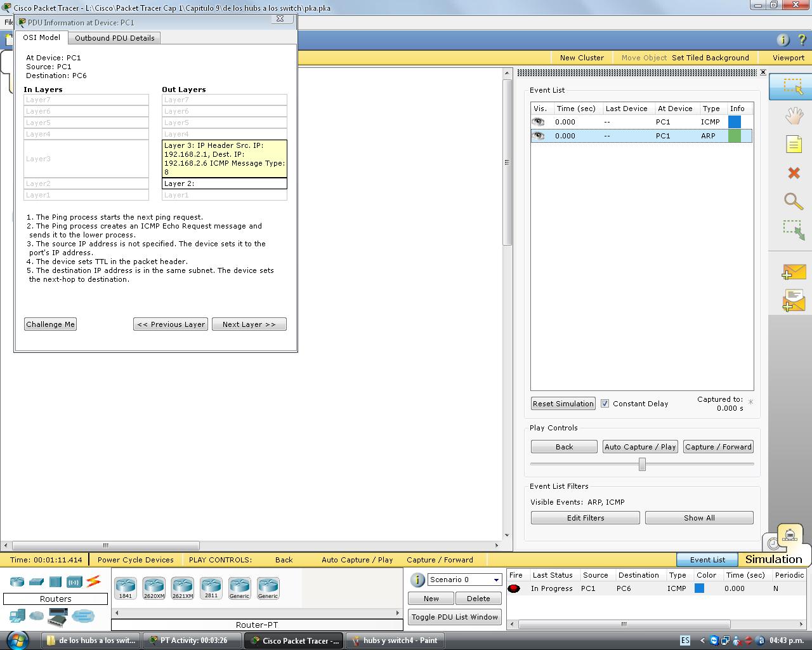Open Edit Filters
This screenshot has width=812, height=650.
(586, 518)
